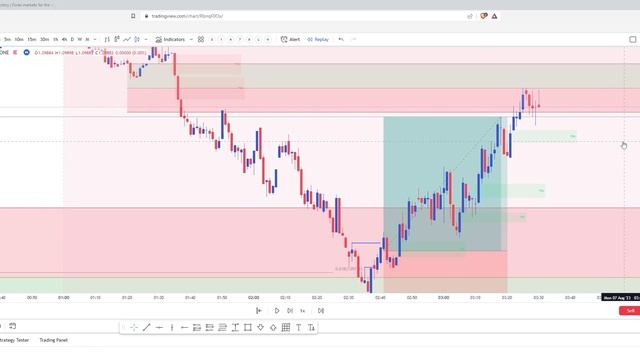Select the arrow down marker tool
Screen dimensions: 640x360
pos(260,327)
